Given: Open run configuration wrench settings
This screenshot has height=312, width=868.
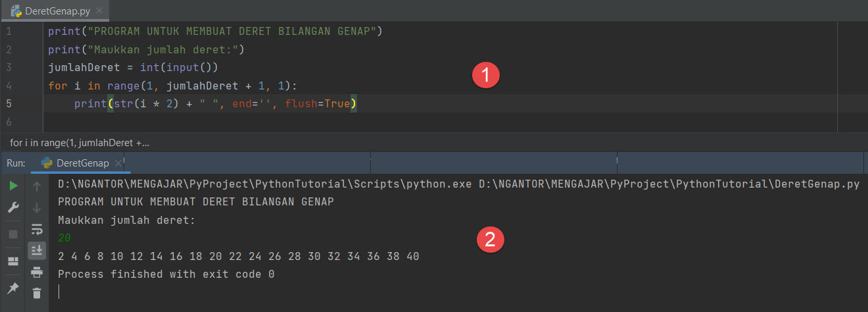Looking at the screenshot, I should 12,208.
